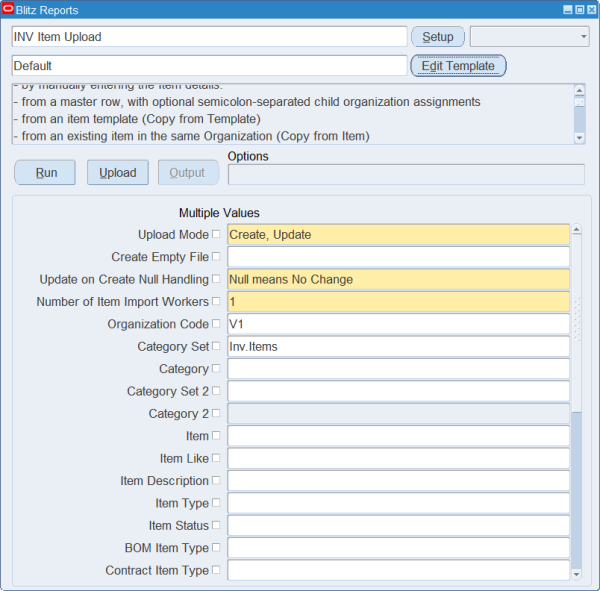Viewport: 600px width, 591px height.
Task: Check the Item multiple values checkbox
Action: tap(216, 435)
